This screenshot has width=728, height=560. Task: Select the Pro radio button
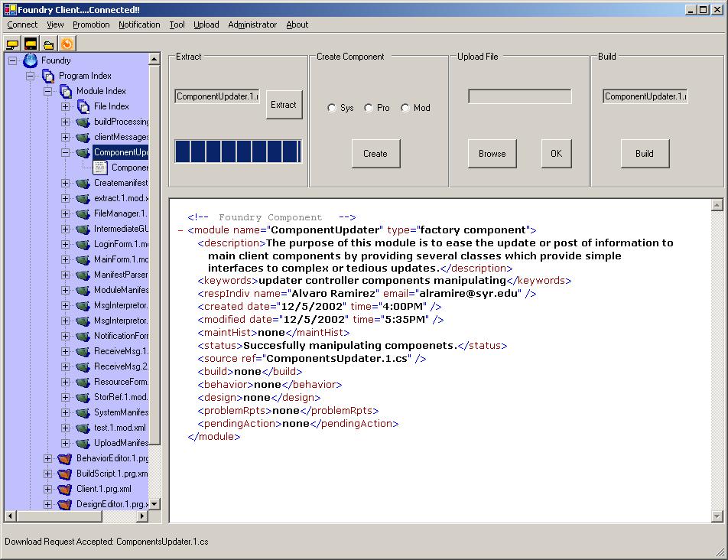(x=369, y=108)
